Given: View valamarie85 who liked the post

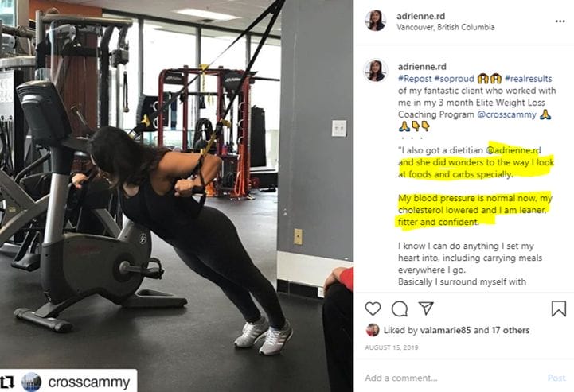Looking at the screenshot, I should point(445,330).
